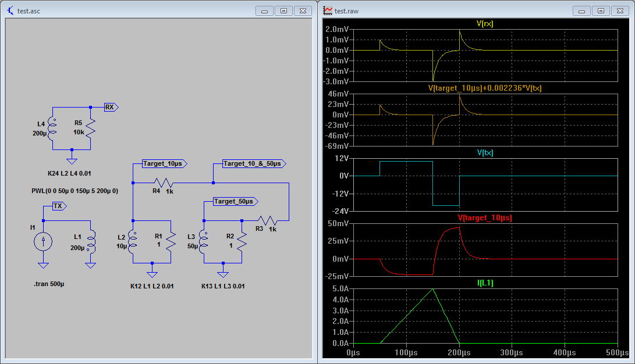Screen dimensions: 635x364
Task: Click the PWL current source value text
Action: tap(75, 191)
